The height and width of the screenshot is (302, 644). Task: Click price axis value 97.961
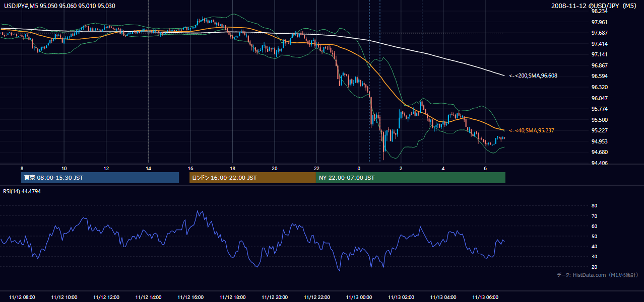tap(599, 22)
